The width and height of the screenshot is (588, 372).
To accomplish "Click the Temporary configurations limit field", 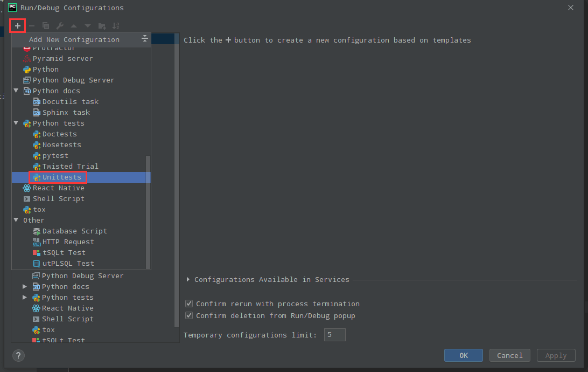I will click(334, 335).
